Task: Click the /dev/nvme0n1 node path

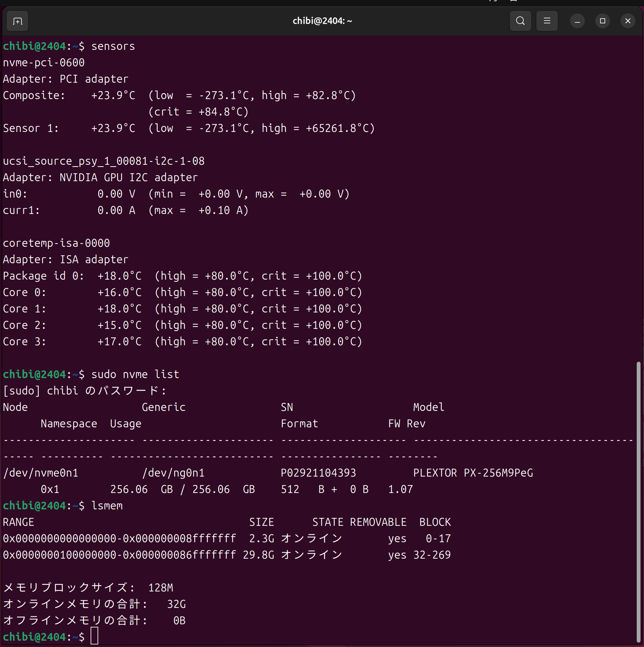Action: 40,473
